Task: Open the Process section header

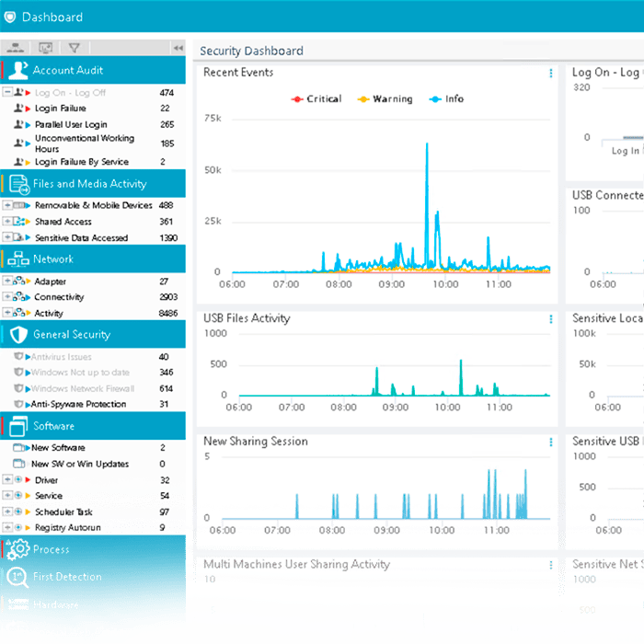Action: point(92,549)
